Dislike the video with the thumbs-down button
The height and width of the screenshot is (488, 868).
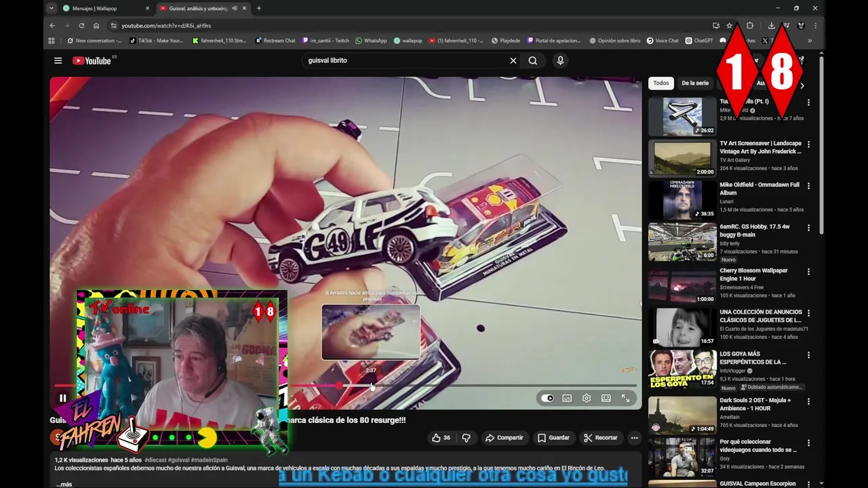466,438
